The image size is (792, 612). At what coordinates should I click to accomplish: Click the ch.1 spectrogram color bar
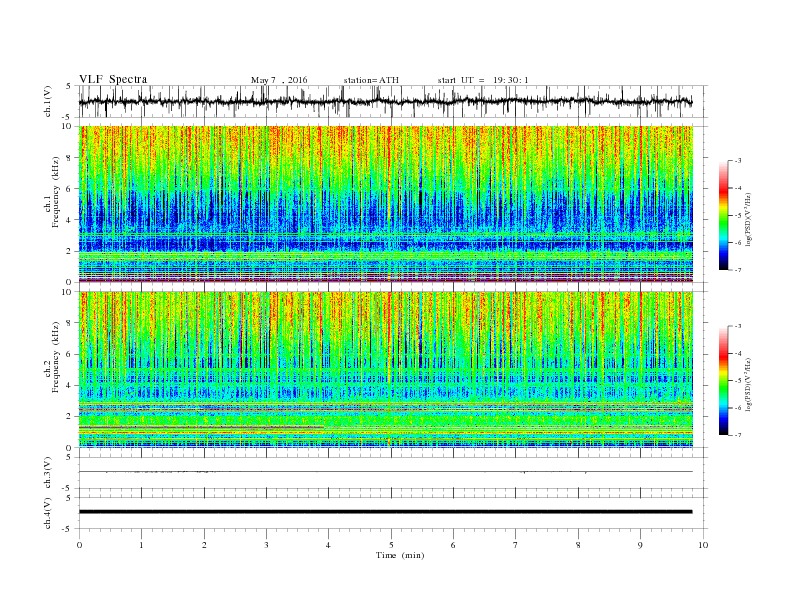724,215
